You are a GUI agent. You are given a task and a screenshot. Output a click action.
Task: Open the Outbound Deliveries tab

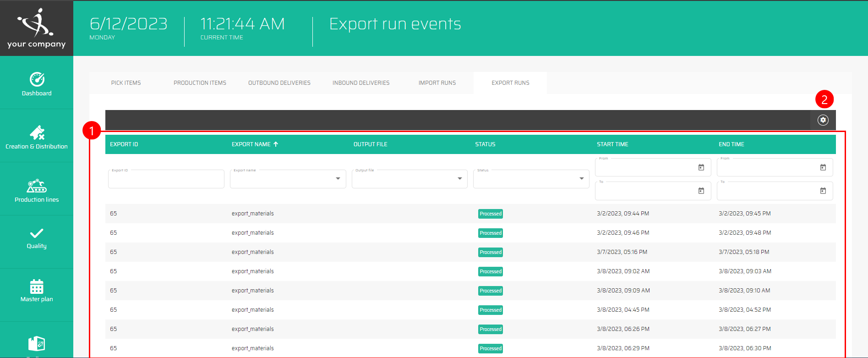(x=279, y=83)
